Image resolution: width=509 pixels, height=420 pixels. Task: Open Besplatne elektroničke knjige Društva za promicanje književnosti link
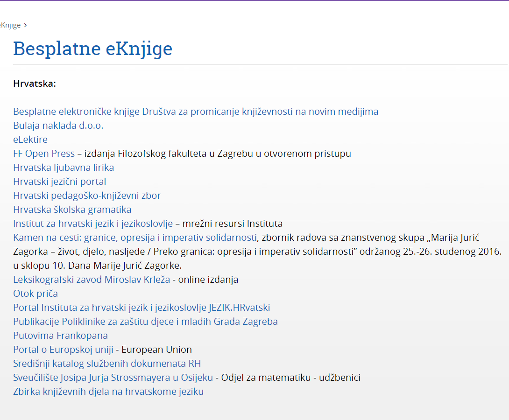pos(196,112)
